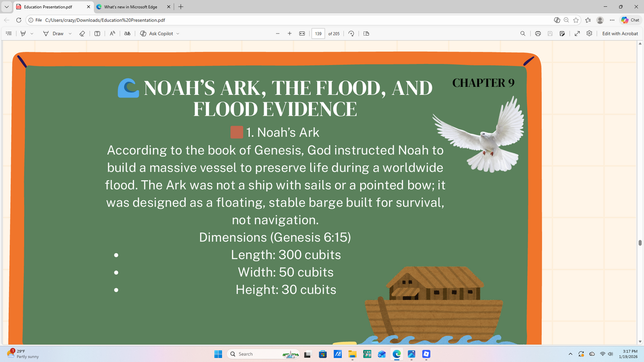Open the Favorites list
The image size is (644, 362).
point(588,20)
